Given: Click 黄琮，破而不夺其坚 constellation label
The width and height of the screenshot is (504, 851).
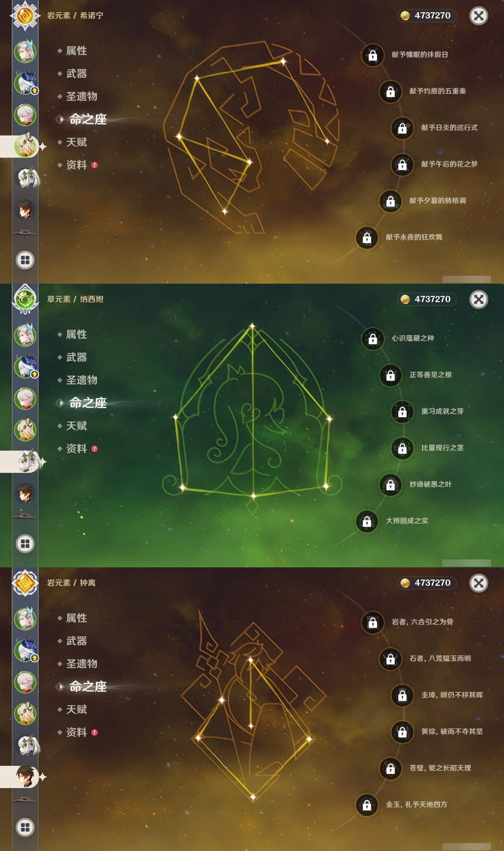Looking at the screenshot, I should coord(452,732).
